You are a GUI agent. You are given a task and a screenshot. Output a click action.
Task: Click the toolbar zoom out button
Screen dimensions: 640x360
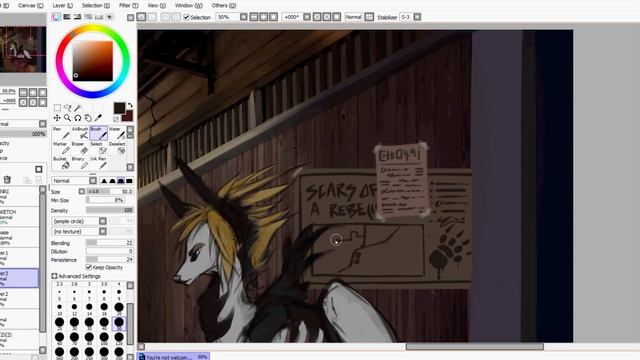(x=253, y=17)
